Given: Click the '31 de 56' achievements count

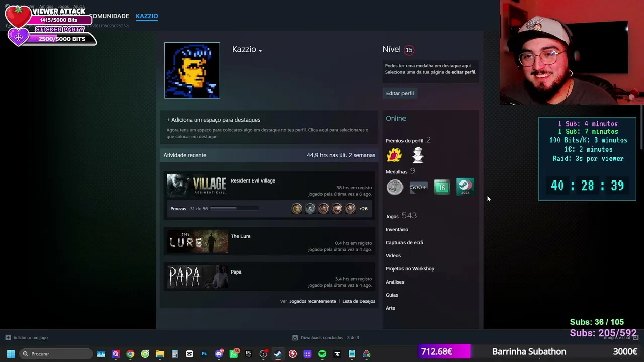Looking at the screenshot, I should tap(199, 209).
